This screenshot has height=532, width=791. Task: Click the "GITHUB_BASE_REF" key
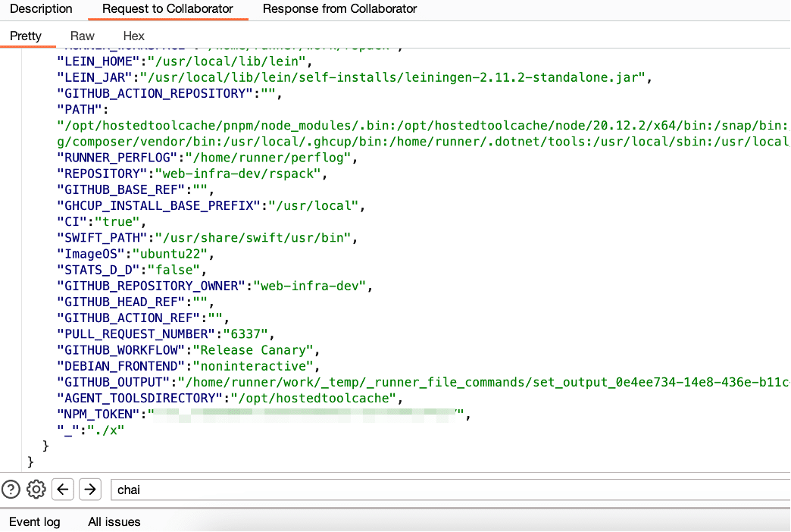click(120, 190)
